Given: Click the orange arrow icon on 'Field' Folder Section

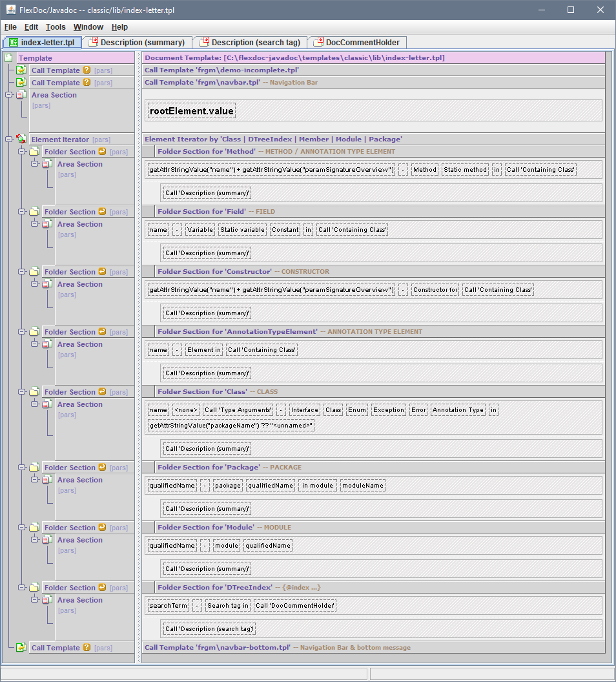Looking at the screenshot, I should tap(102, 212).
